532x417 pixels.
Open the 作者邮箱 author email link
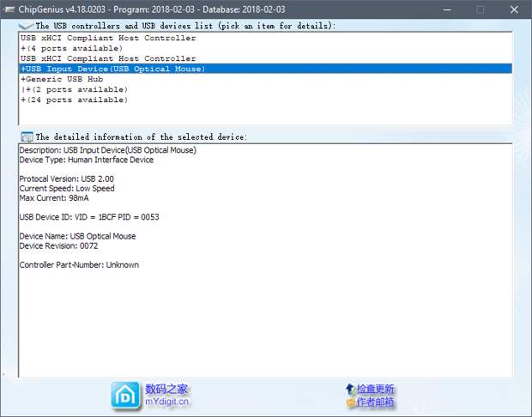(x=375, y=402)
